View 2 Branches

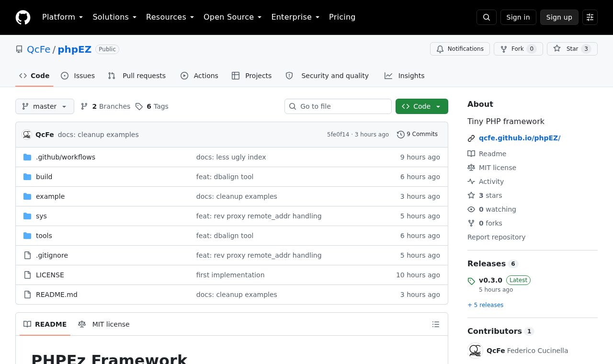pyautogui.click(x=105, y=106)
